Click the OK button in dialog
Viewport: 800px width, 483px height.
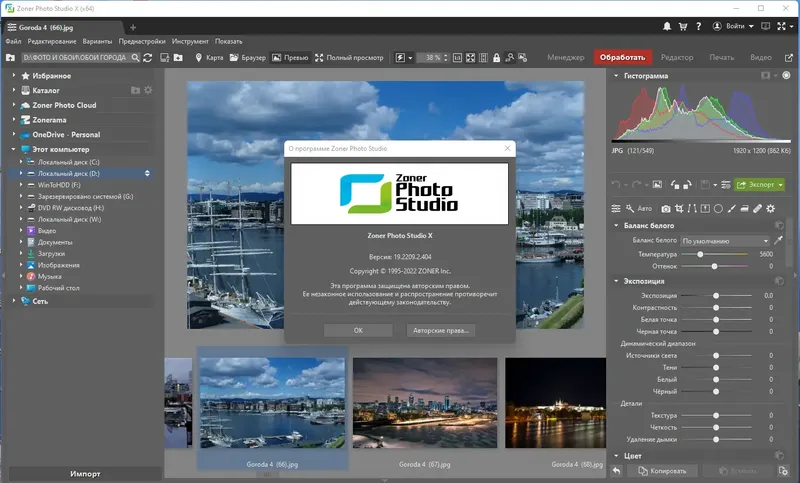pyautogui.click(x=358, y=331)
